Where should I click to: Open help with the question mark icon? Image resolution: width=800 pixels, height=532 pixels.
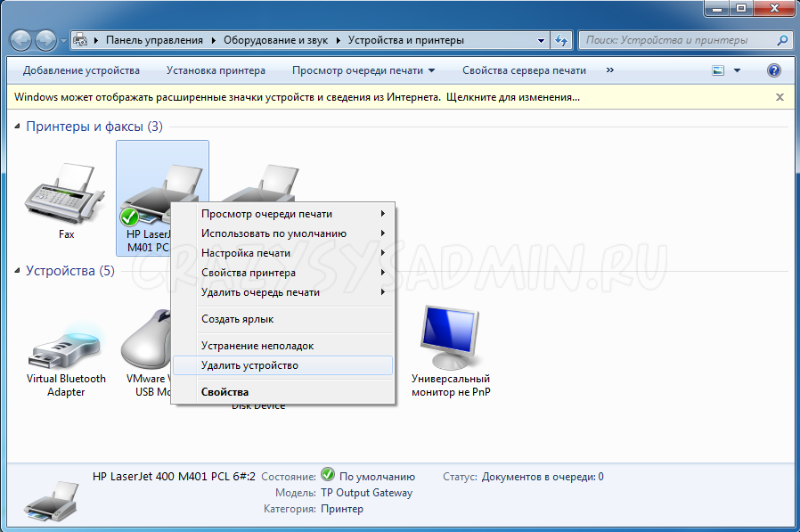tap(774, 70)
